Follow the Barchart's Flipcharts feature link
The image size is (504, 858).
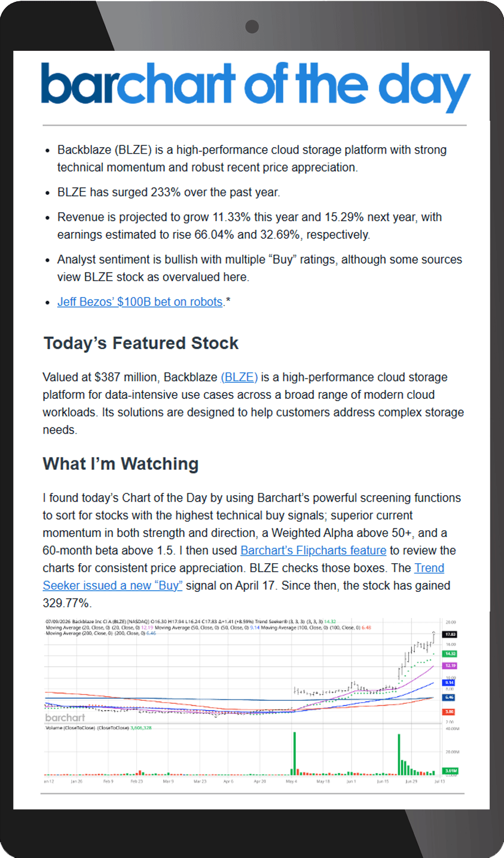tap(313, 550)
